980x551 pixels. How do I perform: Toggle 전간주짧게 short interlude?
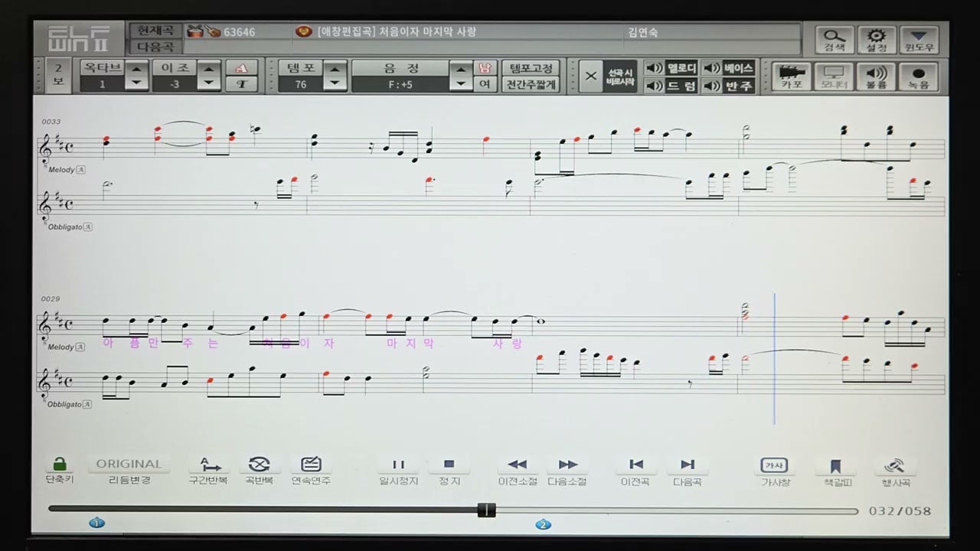[x=531, y=84]
